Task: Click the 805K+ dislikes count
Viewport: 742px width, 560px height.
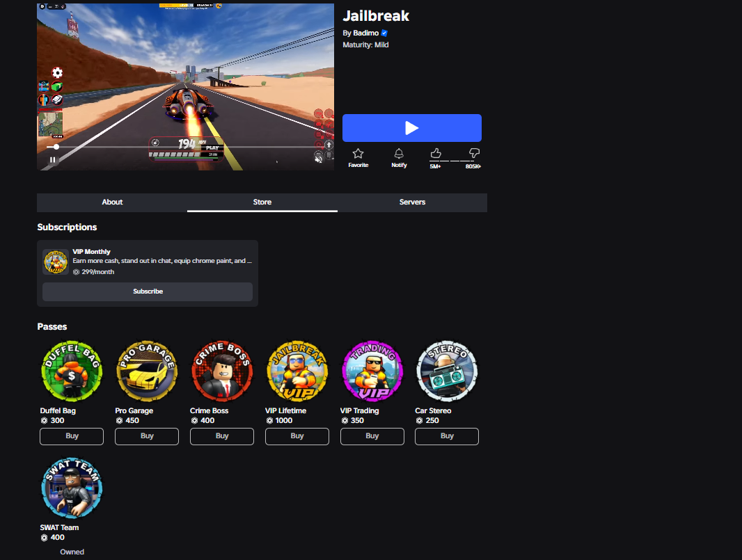Action: click(473, 166)
